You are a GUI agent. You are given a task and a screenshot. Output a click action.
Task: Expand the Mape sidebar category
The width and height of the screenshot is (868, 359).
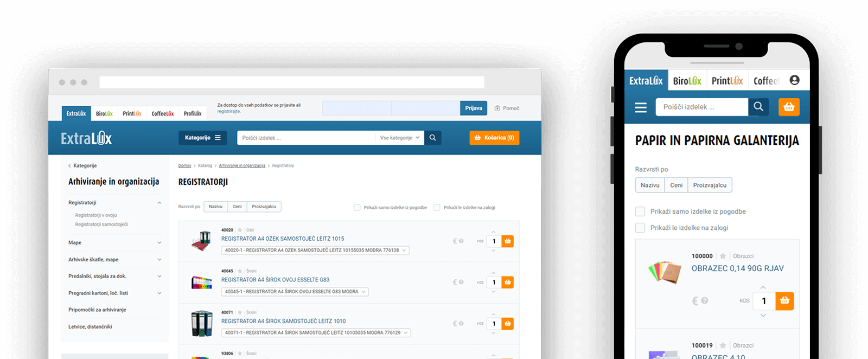(x=159, y=243)
